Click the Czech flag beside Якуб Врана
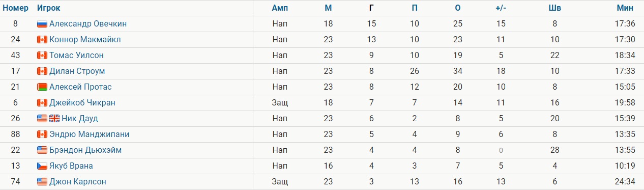 click(x=42, y=166)
